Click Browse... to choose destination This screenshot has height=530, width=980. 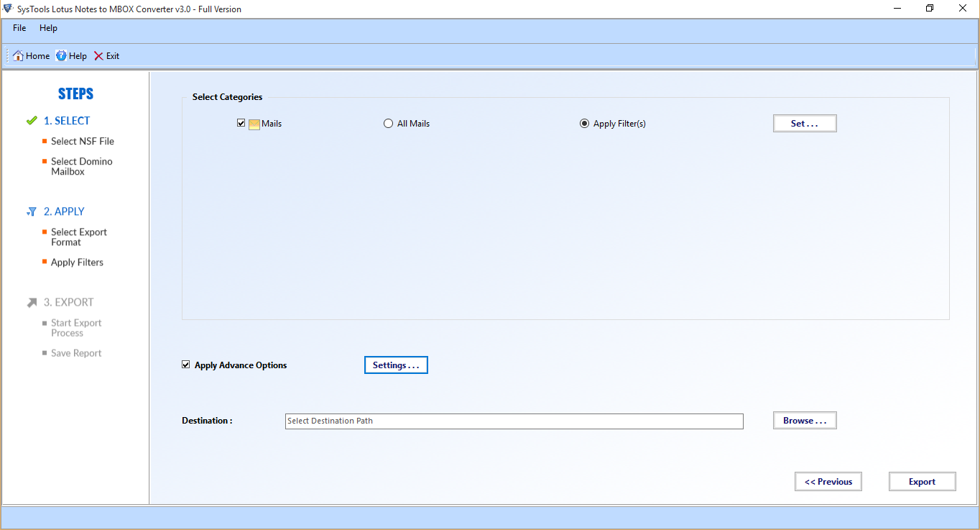(x=805, y=421)
